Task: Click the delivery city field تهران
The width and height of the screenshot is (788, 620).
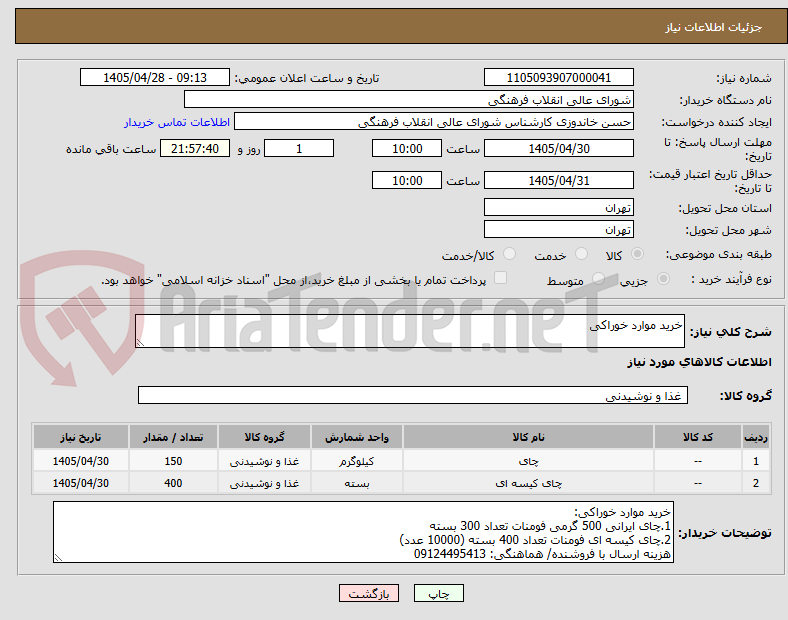Action: click(x=558, y=229)
